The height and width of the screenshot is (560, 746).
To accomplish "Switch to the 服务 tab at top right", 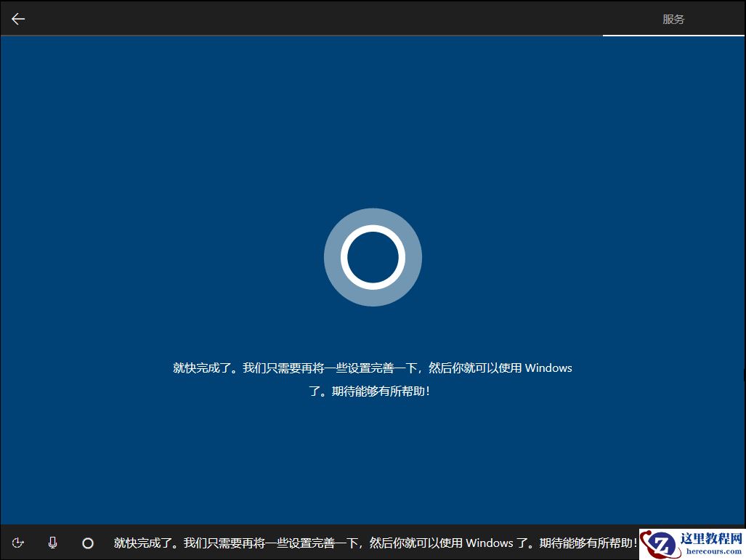I will point(674,19).
